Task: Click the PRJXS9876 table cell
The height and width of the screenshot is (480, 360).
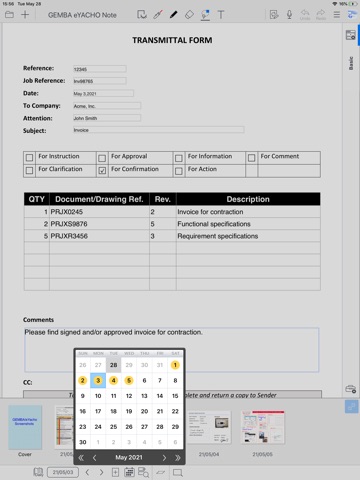Action: click(x=99, y=224)
